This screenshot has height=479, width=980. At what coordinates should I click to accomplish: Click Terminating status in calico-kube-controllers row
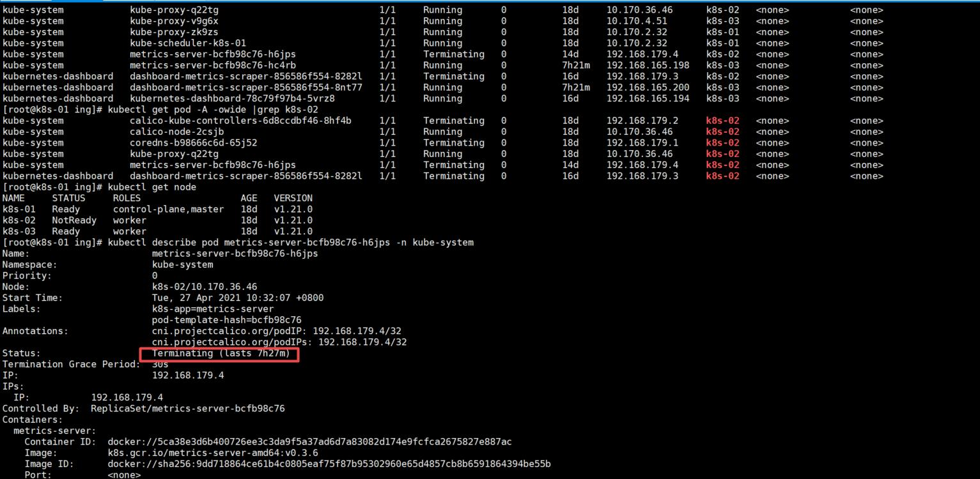coord(454,121)
